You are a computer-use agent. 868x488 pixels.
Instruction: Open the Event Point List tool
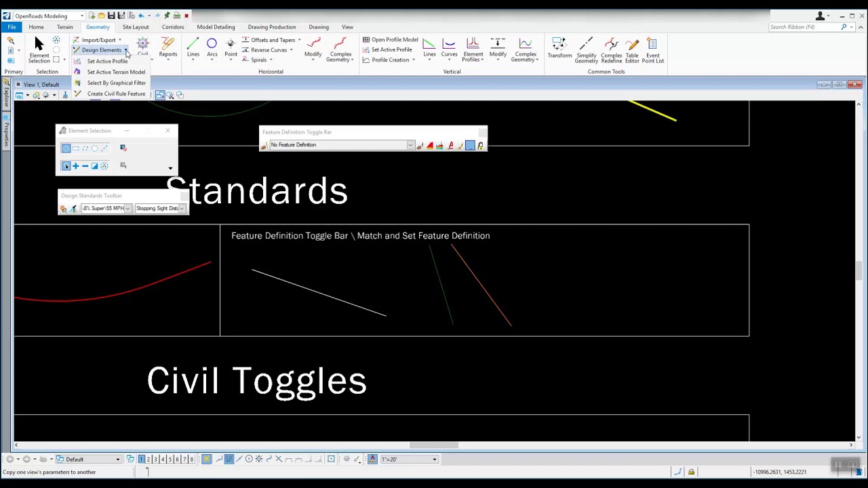652,50
